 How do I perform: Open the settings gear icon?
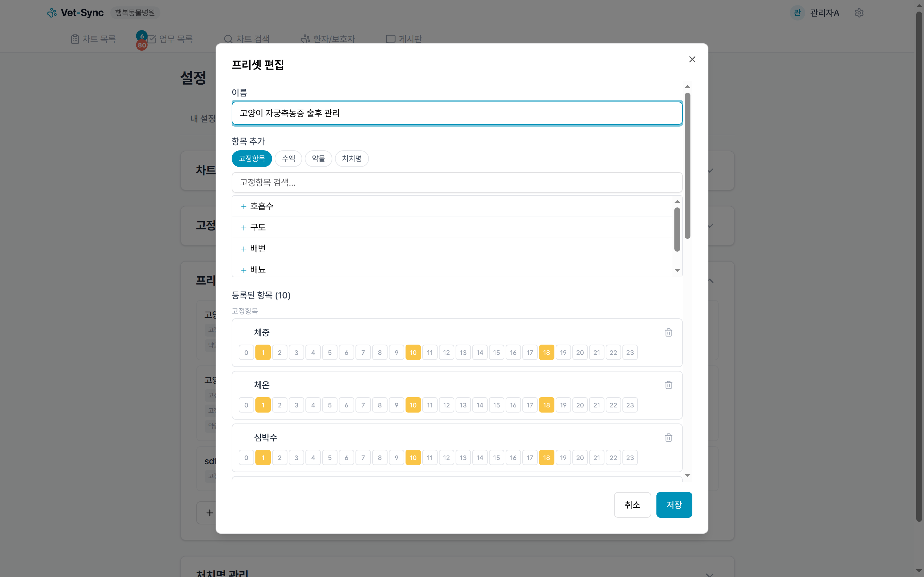(860, 13)
